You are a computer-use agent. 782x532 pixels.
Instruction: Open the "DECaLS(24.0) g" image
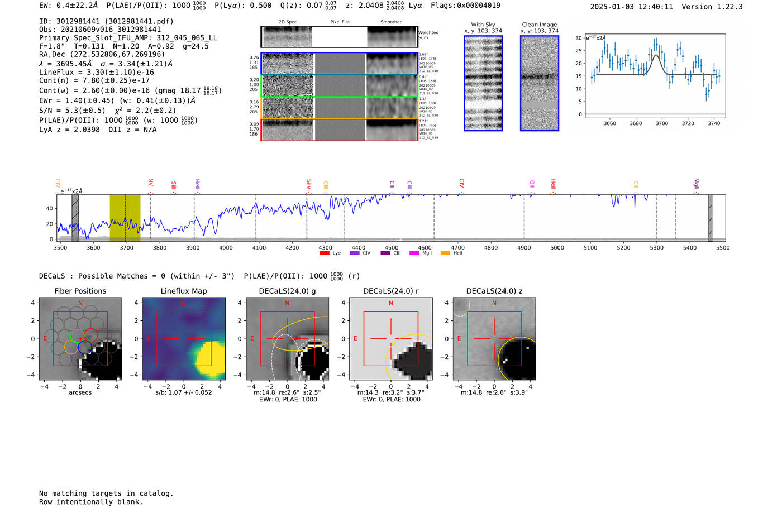pos(287,339)
